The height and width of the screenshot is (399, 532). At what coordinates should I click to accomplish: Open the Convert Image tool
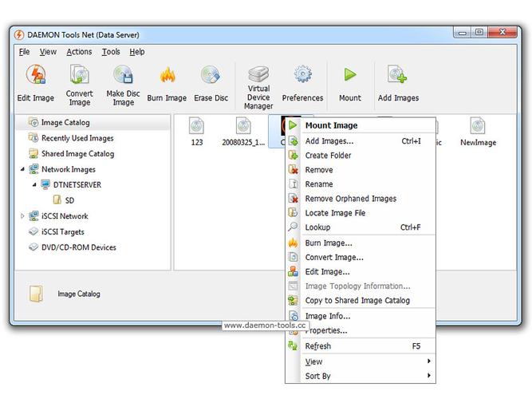(80, 75)
